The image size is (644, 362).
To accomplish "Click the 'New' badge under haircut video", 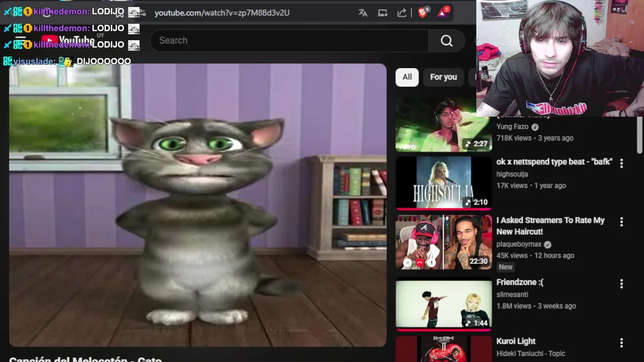I will coord(506,267).
